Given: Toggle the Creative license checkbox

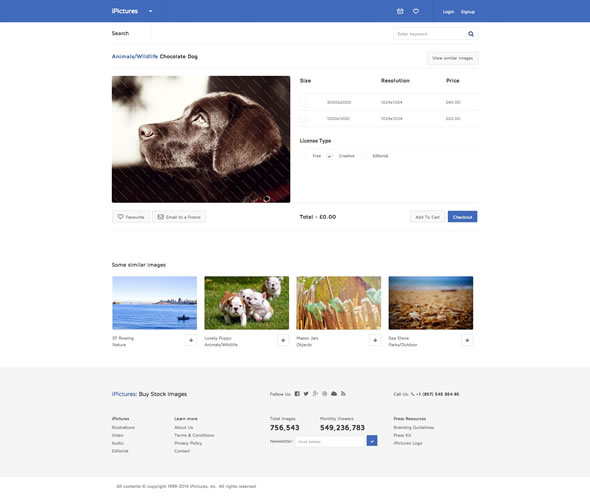Looking at the screenshot, I should (329, 156).
